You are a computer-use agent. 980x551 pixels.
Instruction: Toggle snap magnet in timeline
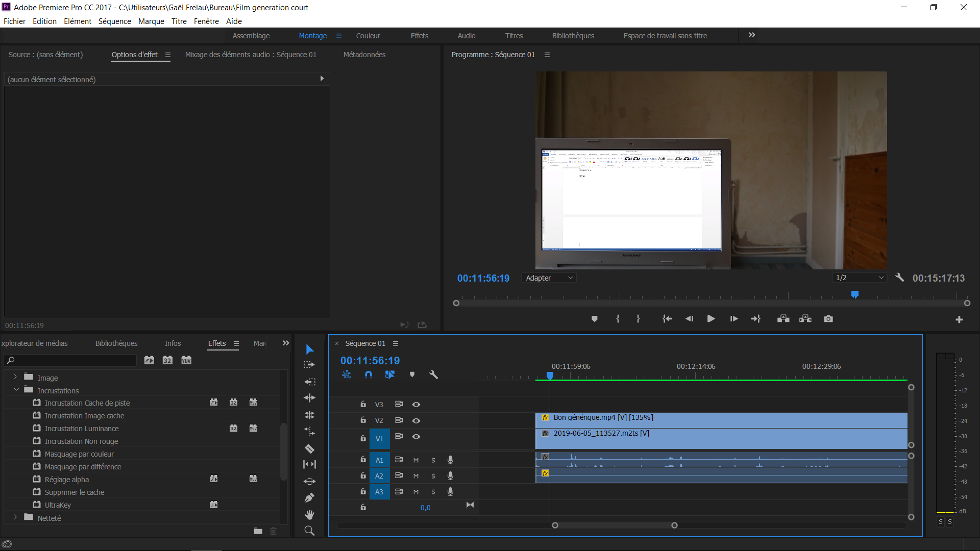pos(369,374)
